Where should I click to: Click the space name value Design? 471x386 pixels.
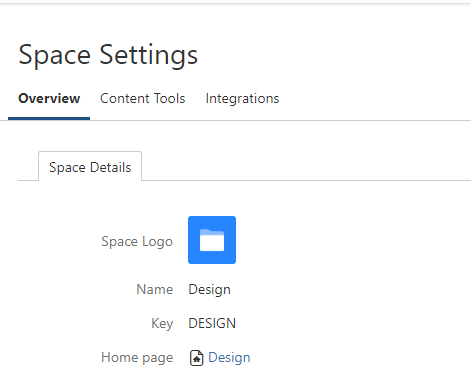pyautogui.click(x=209, y=289)
